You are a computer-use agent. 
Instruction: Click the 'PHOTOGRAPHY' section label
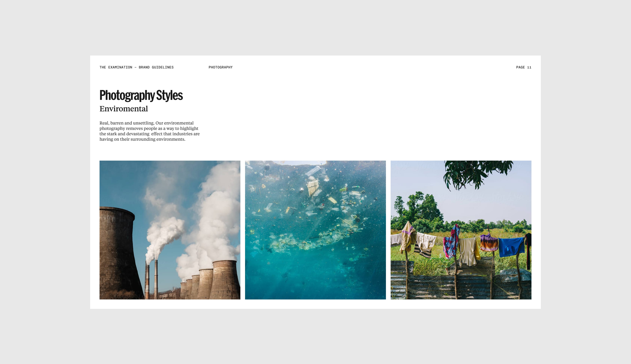coord(220,67)
